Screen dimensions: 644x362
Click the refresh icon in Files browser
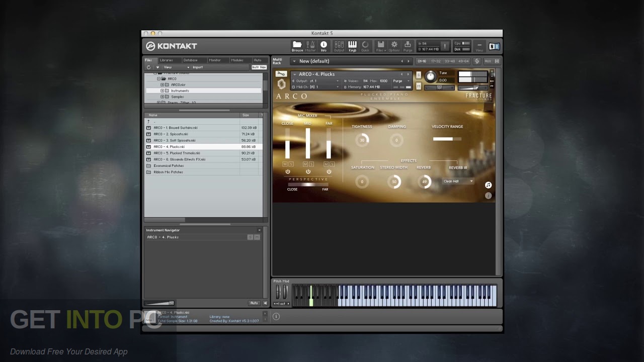(148, 67)
